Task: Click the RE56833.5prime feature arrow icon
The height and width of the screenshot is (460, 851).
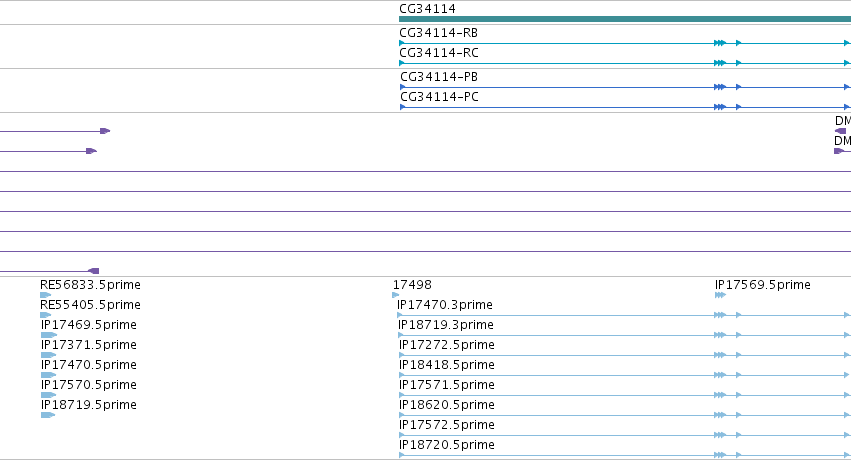Action: pyautogui.click(x=46, y=295)
